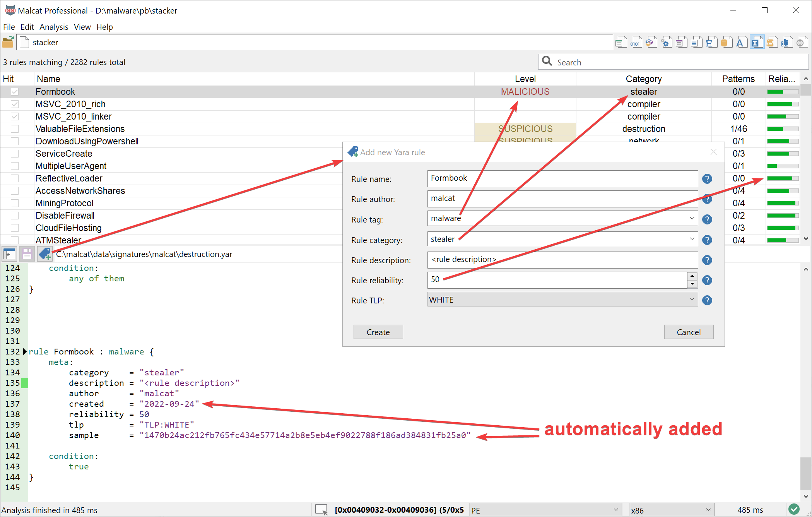
Task: Open the x86 architecture dropdown
Action: pos(672,510)
